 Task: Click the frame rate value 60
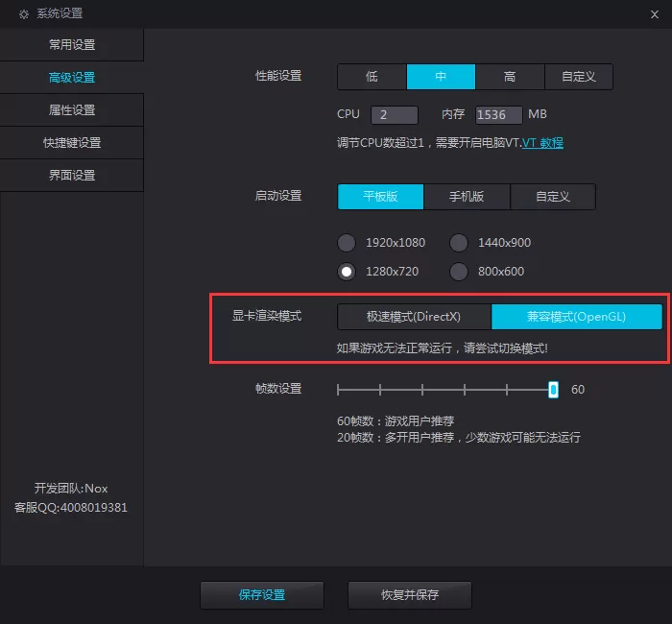(578, 390)
